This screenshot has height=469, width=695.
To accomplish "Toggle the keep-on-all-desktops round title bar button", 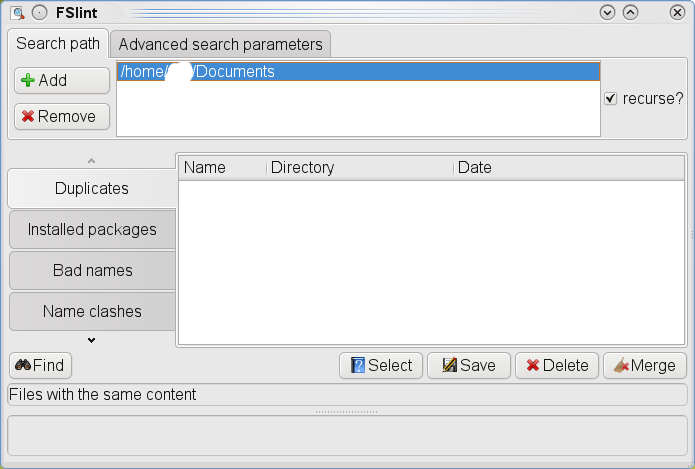I will 39,12.
